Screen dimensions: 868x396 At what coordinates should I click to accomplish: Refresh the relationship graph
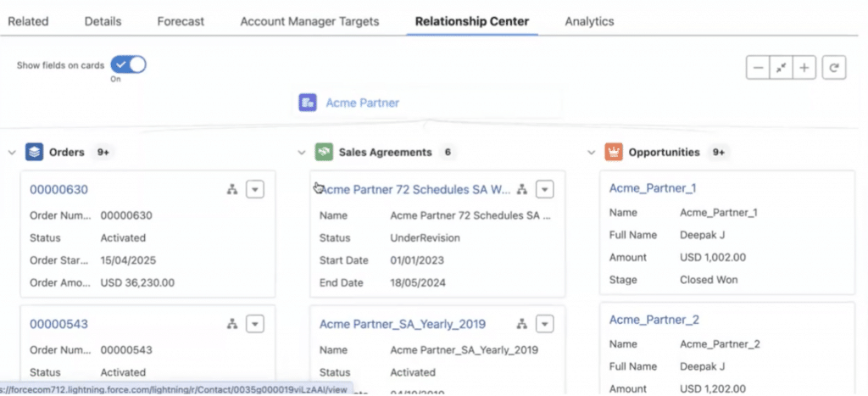point(834,68)
